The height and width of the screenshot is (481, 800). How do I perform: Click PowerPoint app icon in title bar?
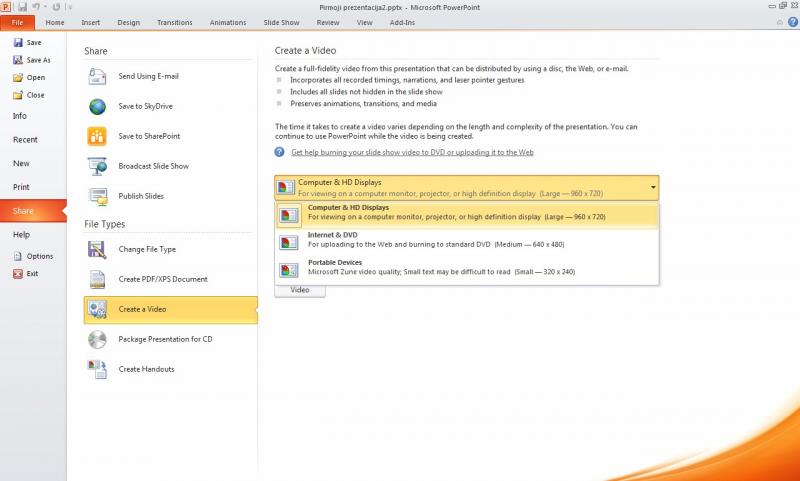point(6,7)
